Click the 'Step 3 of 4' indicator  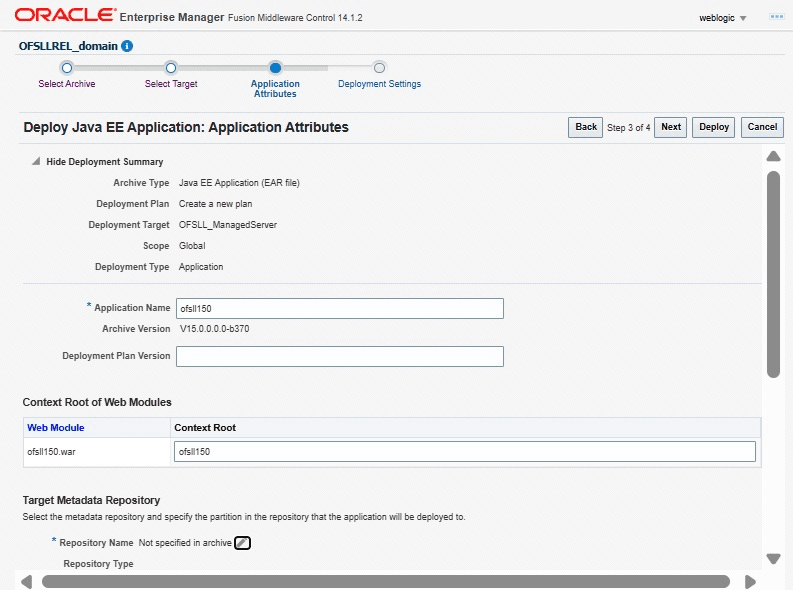tap(629, 127)
